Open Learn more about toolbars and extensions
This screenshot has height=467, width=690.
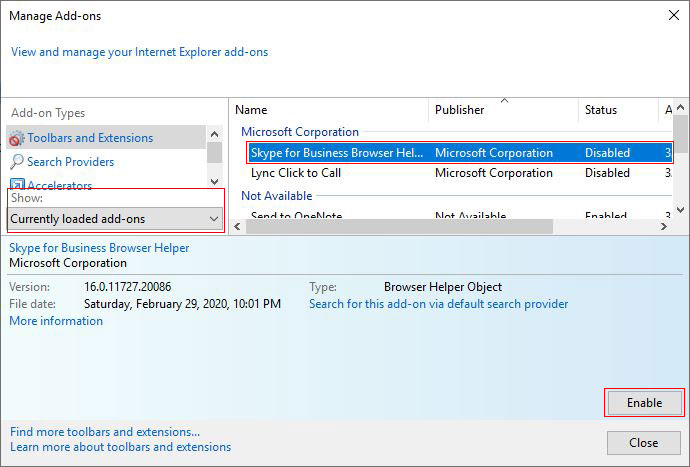click(x=120, y=447)
